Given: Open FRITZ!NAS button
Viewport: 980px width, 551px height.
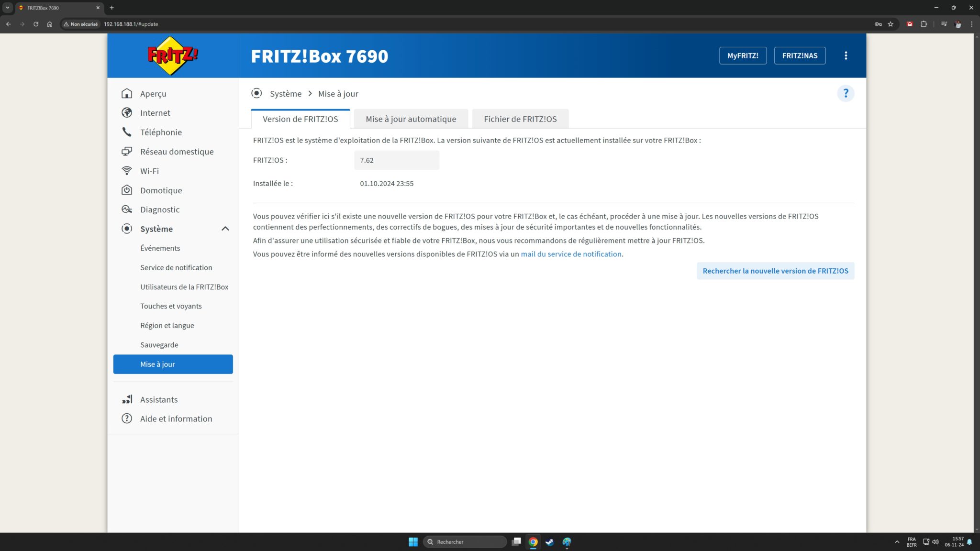Looking at the screenshot, I should [x=800, y=55].
